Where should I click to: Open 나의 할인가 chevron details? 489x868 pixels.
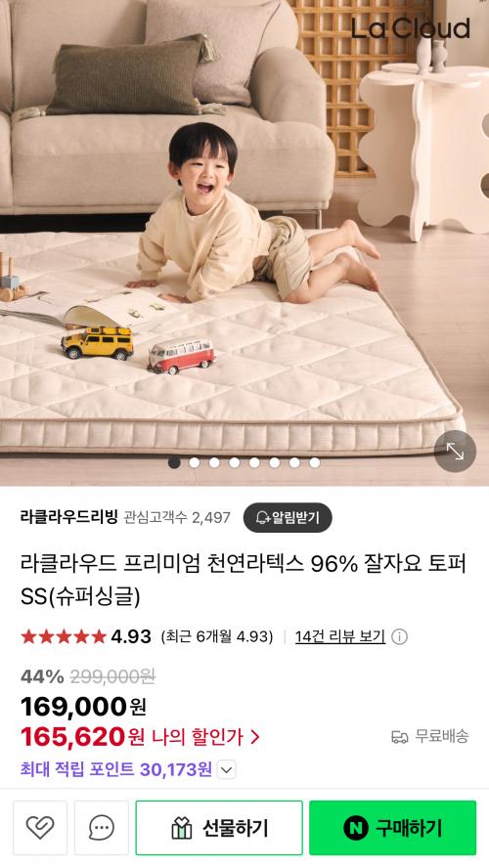tap(254, 737)
